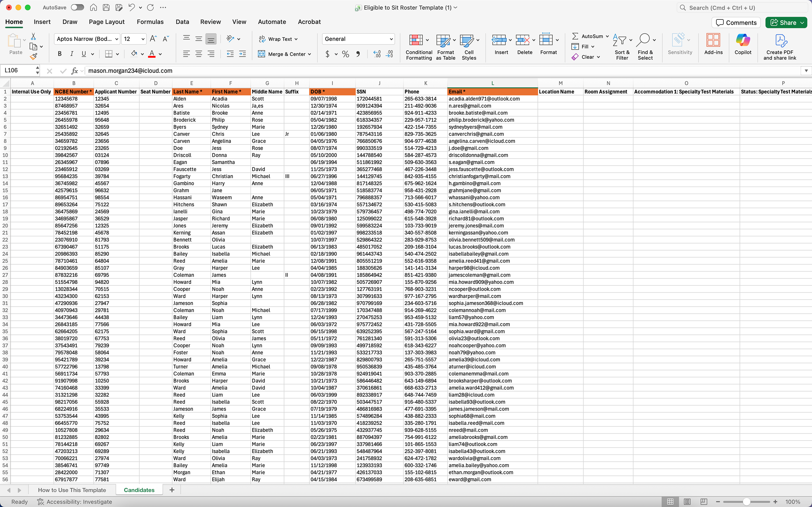Screen dimensions: 812x507
Task: Toggle Underline formatting
Action: 84,54
